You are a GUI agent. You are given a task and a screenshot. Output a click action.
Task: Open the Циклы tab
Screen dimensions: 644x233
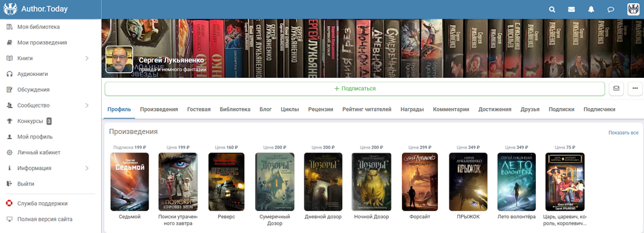[x=290, y=109]
